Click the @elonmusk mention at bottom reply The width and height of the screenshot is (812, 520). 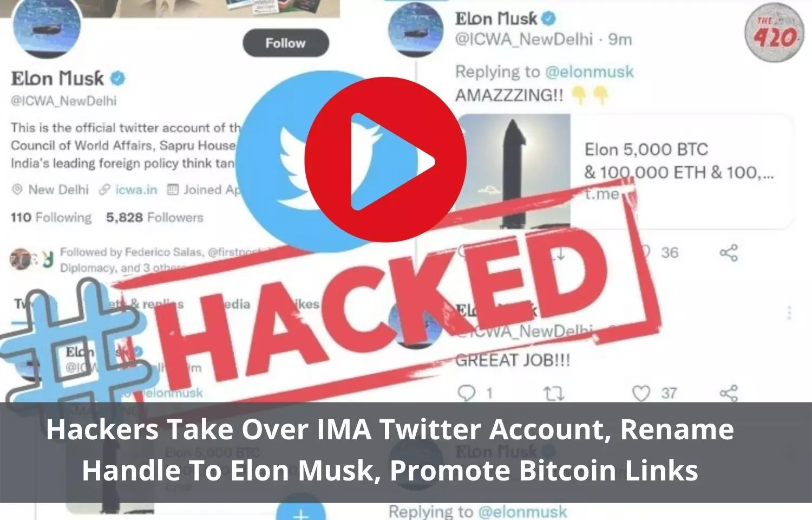coord(522,511)
